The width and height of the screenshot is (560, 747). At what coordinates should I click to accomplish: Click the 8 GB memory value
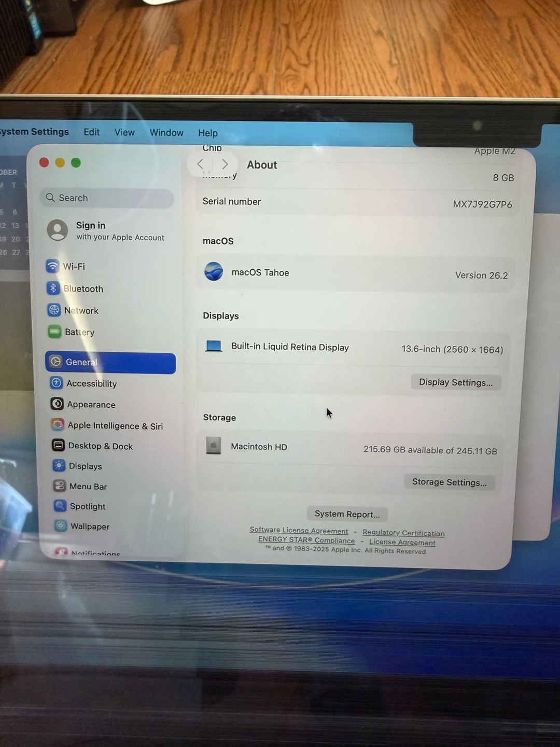tap(503, 178)
